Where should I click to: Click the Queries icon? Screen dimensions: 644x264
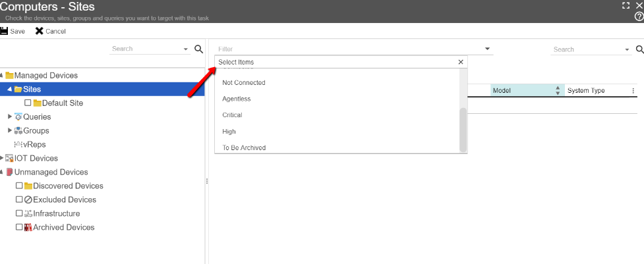click(x=18, y=117)
